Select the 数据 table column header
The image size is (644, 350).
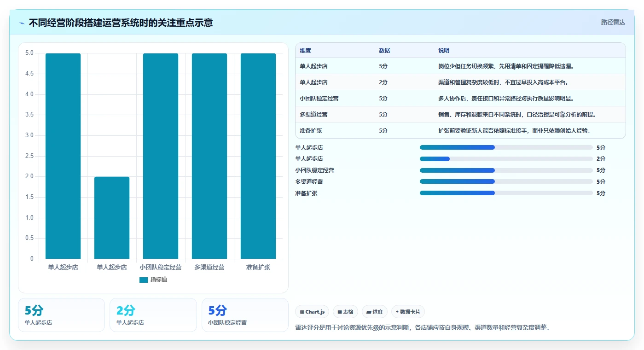[x=384, y=51]
